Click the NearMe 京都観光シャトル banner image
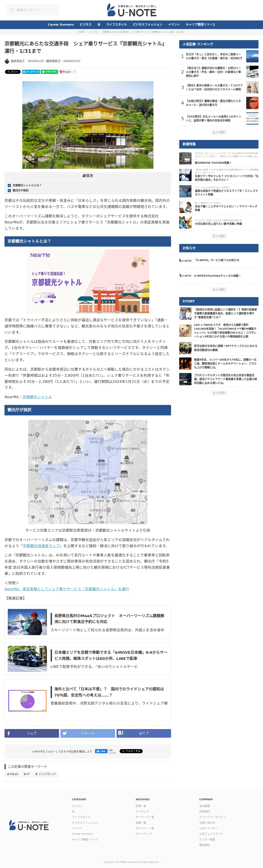The height and width of the screenshot is (868, 263). (88, 282)
